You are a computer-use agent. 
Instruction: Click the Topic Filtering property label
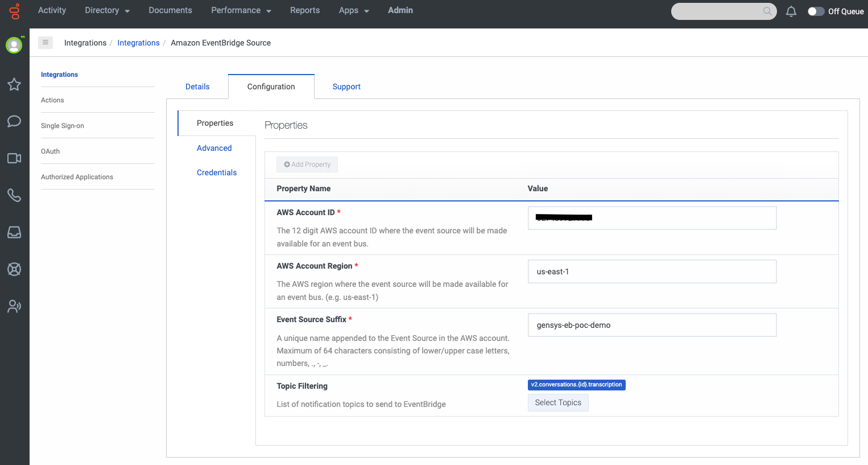302,386
